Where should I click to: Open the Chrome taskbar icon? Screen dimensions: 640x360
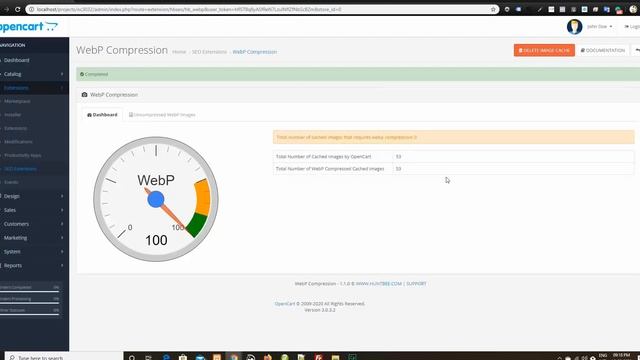point(234,357)
